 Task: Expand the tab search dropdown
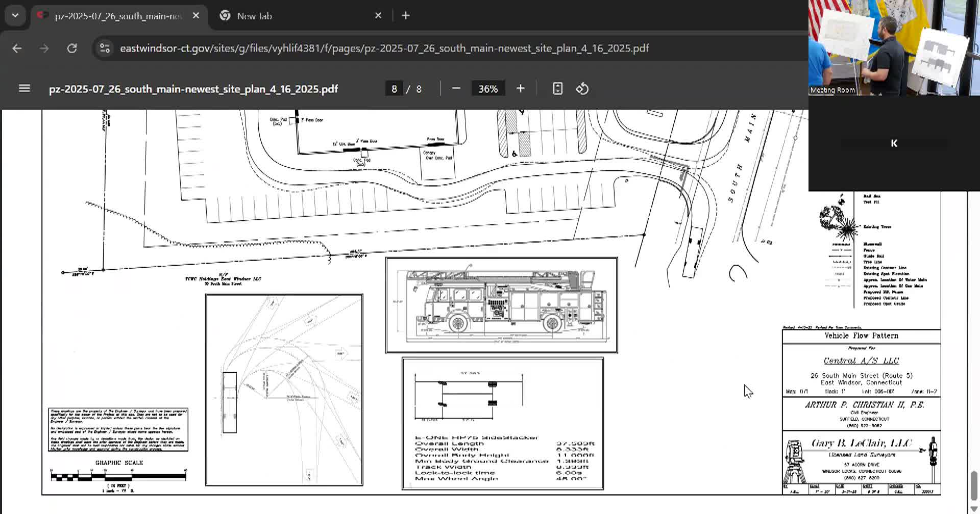point(15,16)
